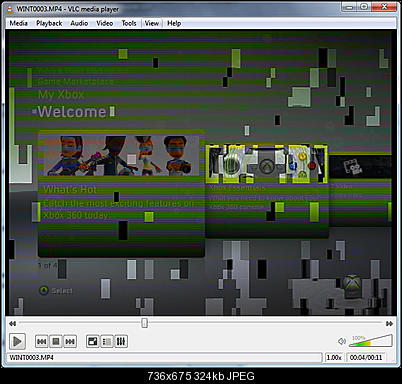Screen dimensions: 402x384
Task: Skip to the next media track
Action: coord(70,341)
